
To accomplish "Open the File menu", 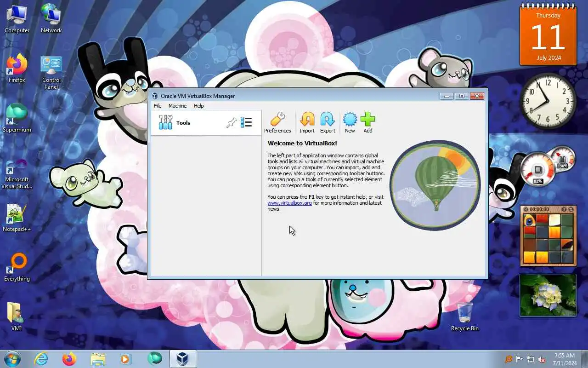I will coord(158,106).
